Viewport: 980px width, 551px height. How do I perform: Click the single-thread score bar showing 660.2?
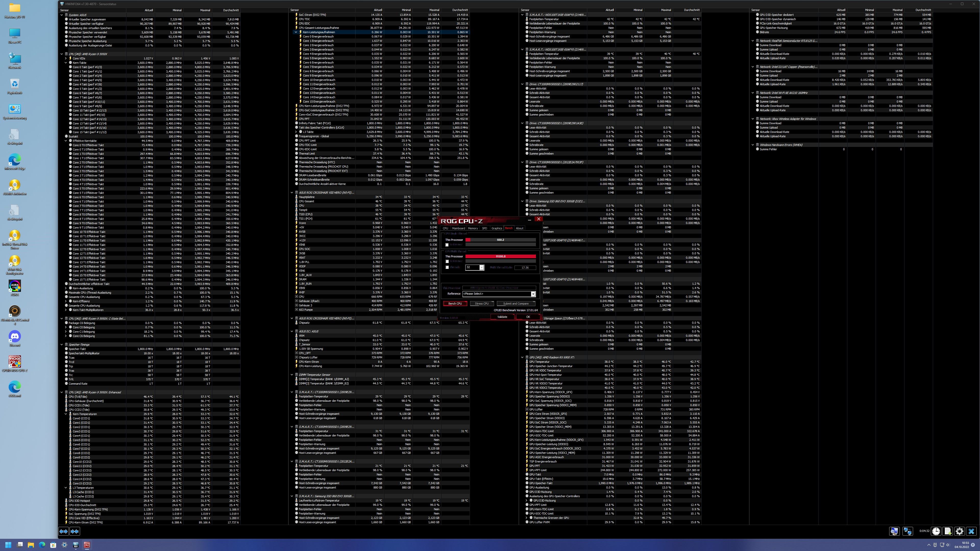coord(501,240)
